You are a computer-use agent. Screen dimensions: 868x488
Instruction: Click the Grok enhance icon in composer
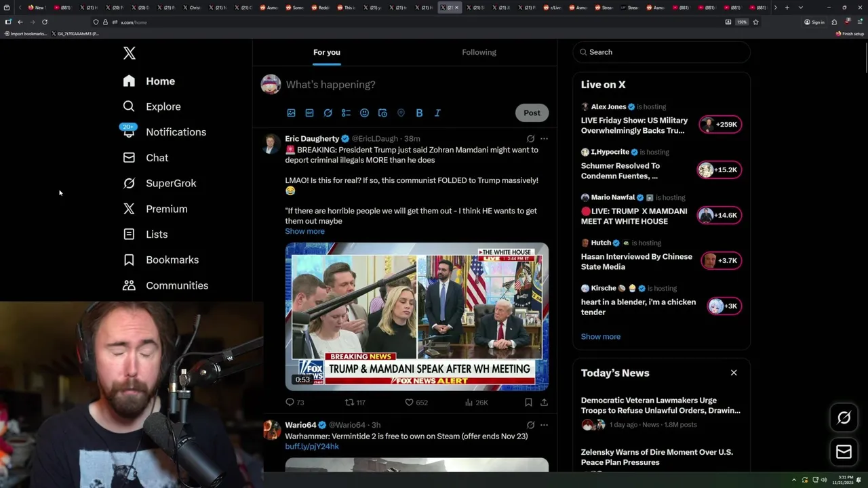[x=328, y=113]
